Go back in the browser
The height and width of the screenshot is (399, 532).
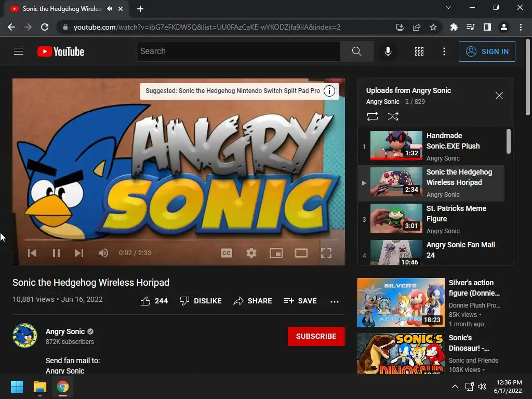(x=11, y=27)
